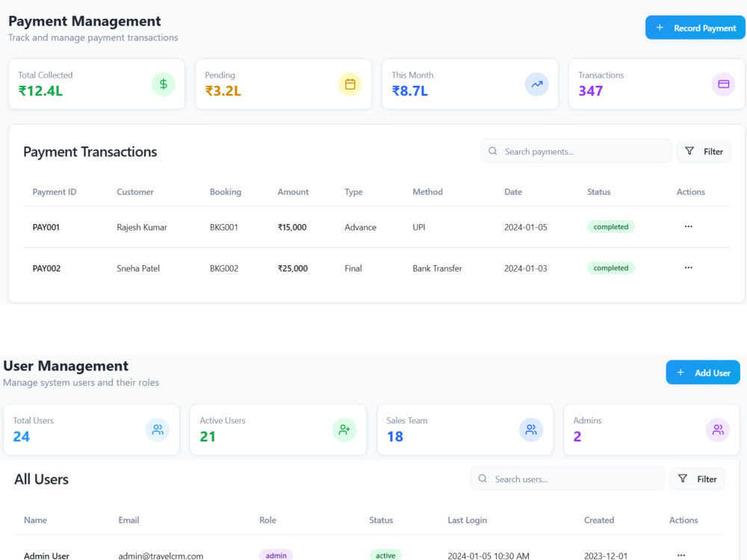747x560 pixels.
Task: Click the users icon on Sales Team card
Action: [x=531, y=430]
